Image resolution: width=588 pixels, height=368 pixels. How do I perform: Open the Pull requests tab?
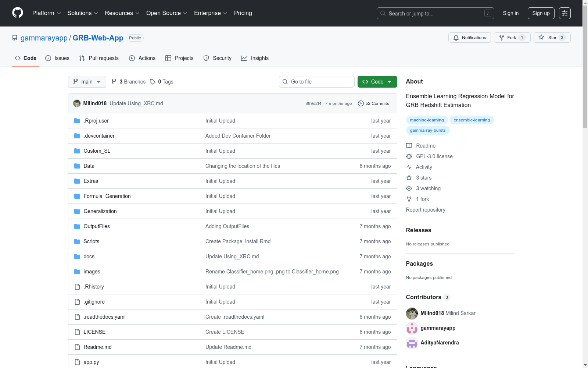point(99,58)
